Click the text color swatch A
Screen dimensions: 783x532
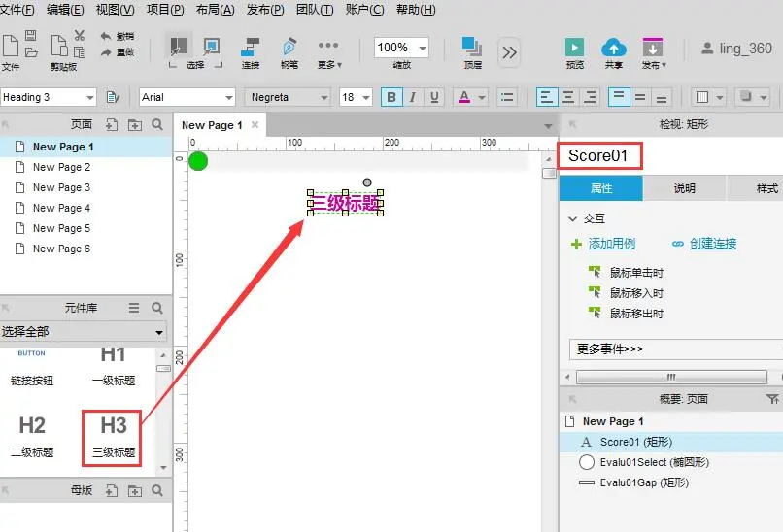464,97
